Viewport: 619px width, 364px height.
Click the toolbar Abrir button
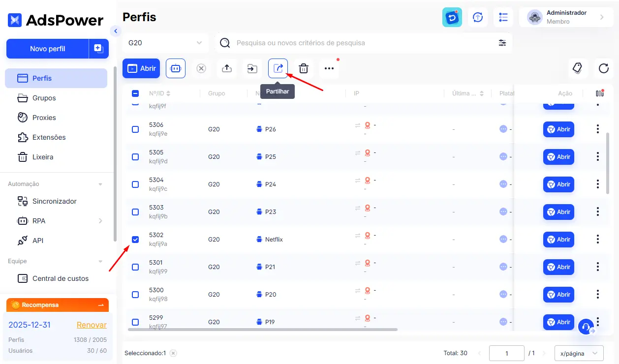pos(141,68)
